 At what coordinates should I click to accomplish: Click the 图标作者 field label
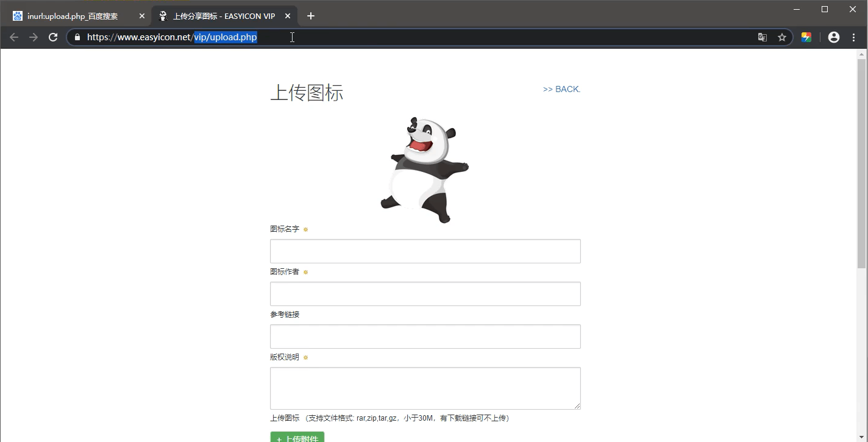(x=285, y=272)
